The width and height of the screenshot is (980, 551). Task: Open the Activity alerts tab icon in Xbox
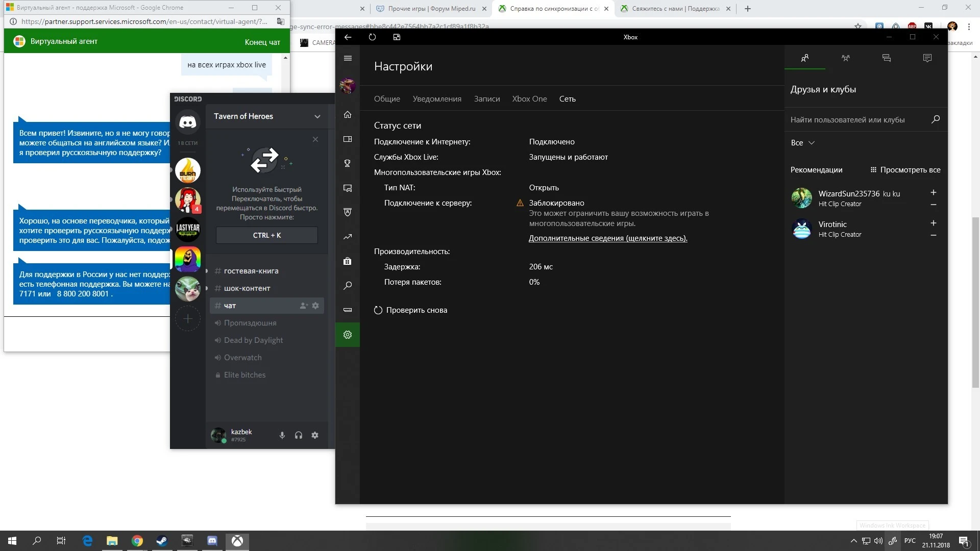927,58
